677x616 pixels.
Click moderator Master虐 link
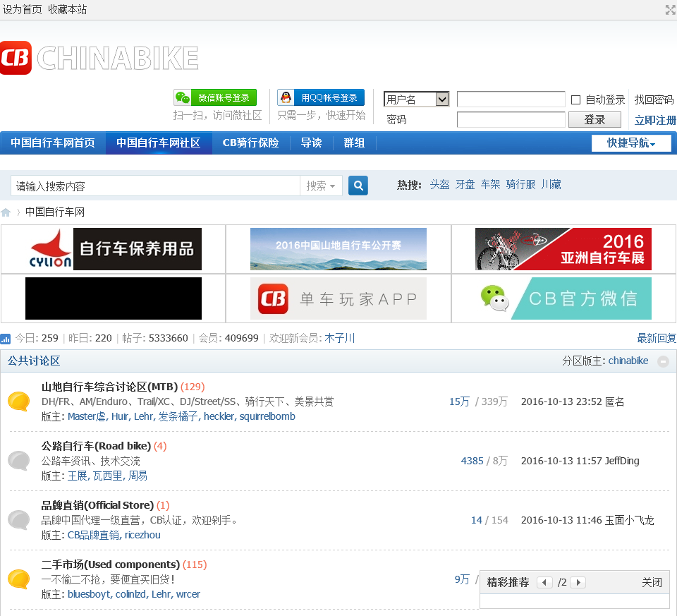(86, 416)
